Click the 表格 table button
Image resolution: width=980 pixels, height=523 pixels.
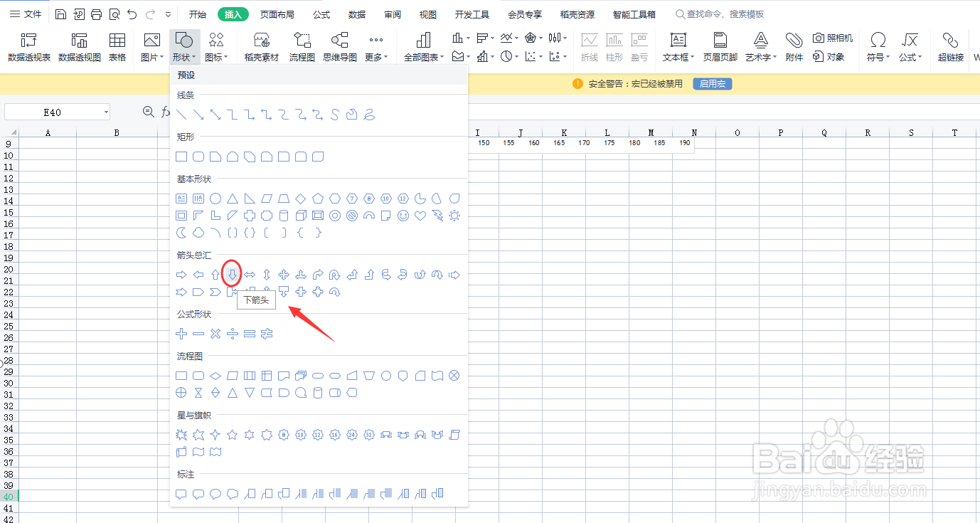pyautogui.click(x=117, y=48)
